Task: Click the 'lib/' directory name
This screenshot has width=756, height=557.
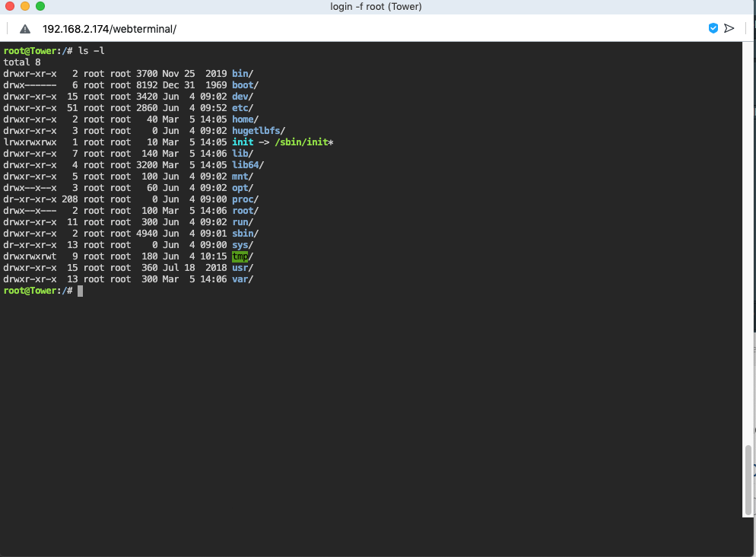Action: tap(243, 154)
